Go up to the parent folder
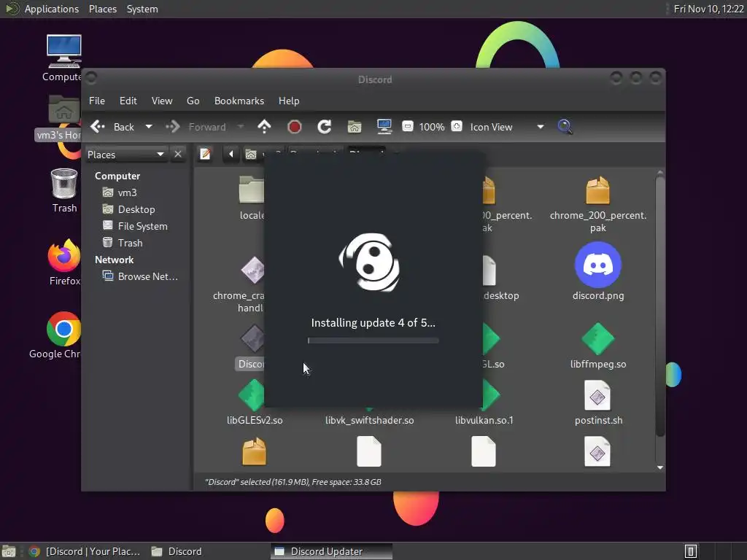747x560 pixels. coord(264,127)
